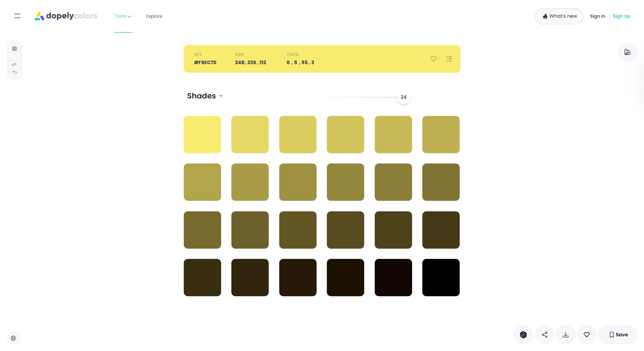Click the CMYK value 0, 5, 55, 3
Screen dimensions: 644x351
[300, 63]
